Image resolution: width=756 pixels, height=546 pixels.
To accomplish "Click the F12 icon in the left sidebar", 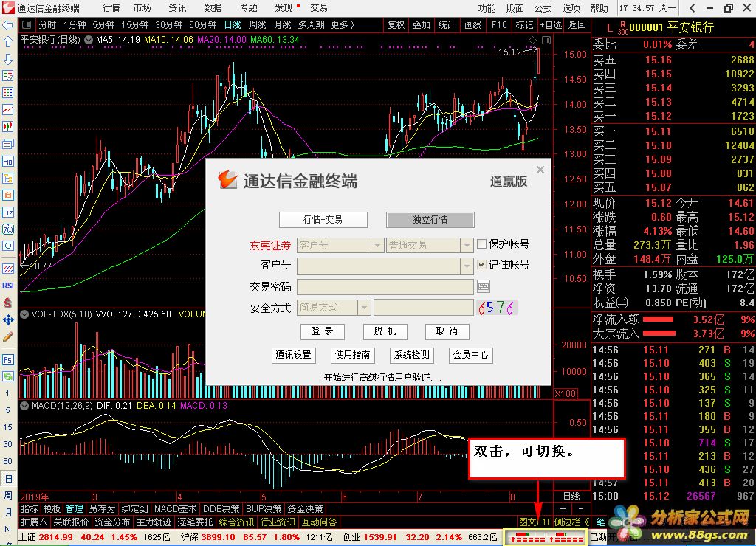I will (x=7, y=212).
